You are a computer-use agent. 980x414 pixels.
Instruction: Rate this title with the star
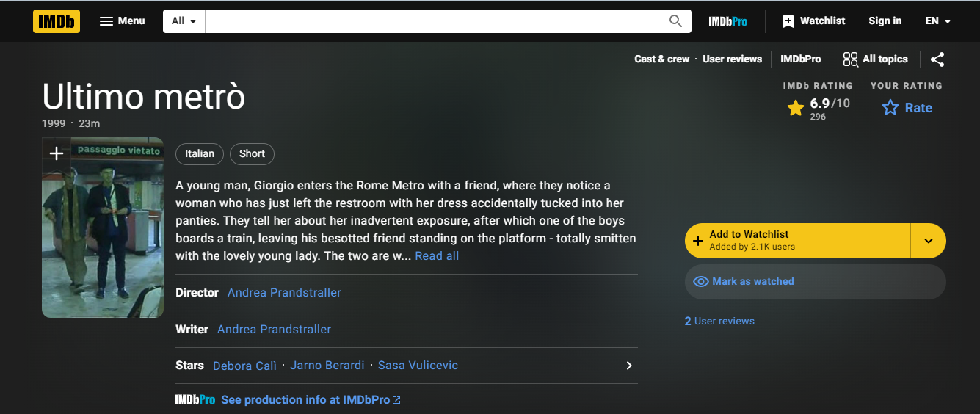pyautogui.click(x=907, y=108)
